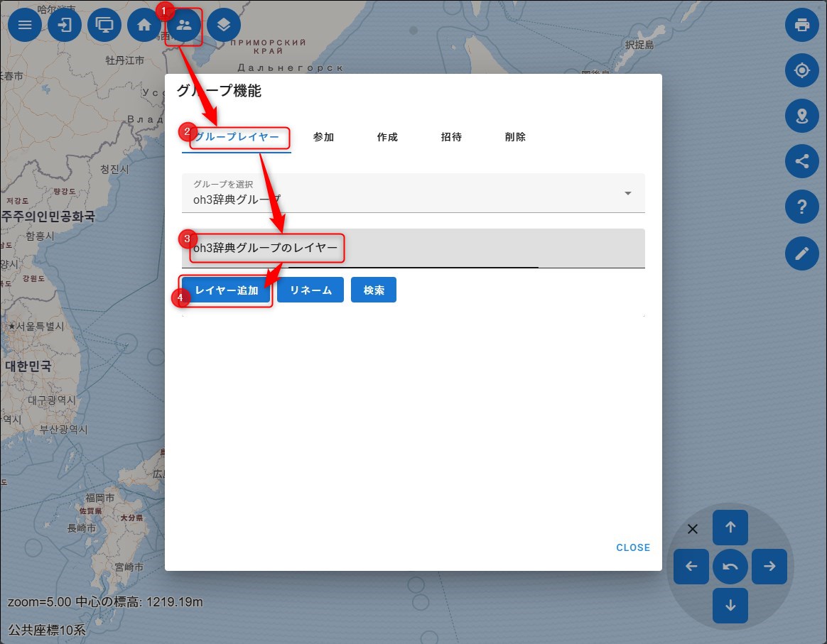Click the home icon button
827x644 pixels.
(144, 25)
